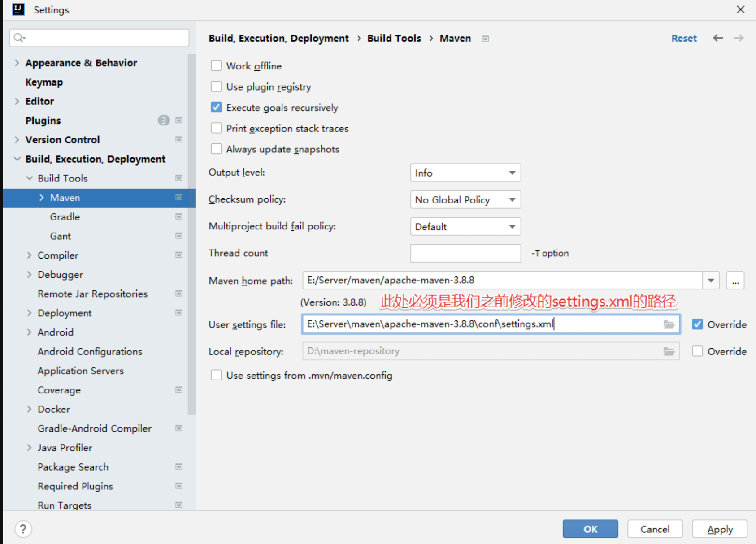Click the Thread count input field
Viewport: 756px width, 544px height.
465,253
